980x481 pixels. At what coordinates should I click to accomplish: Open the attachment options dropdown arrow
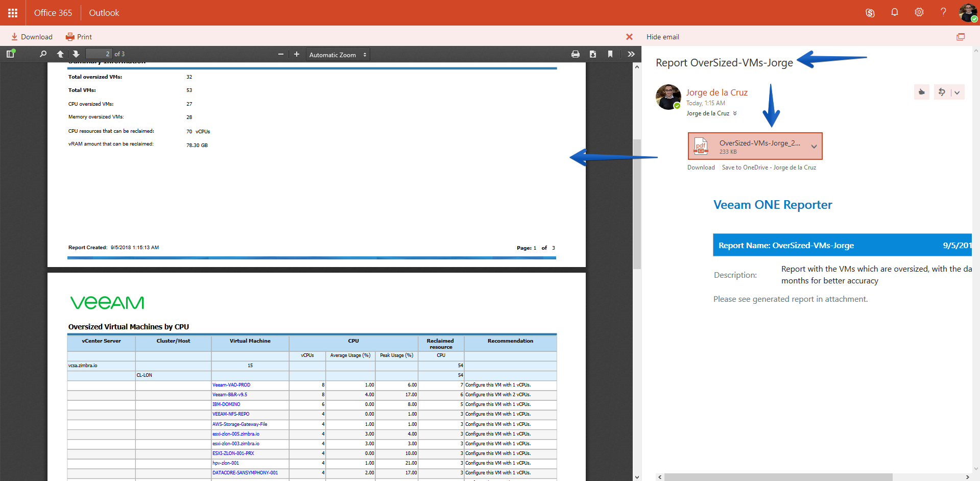coord(814,147)
